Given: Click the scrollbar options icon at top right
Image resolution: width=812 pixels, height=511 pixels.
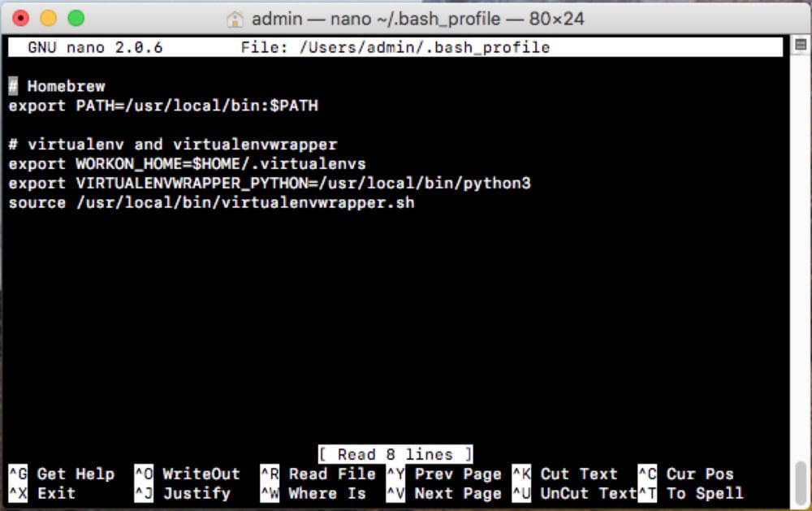Looking at the screenshot, I should (801, 45).
